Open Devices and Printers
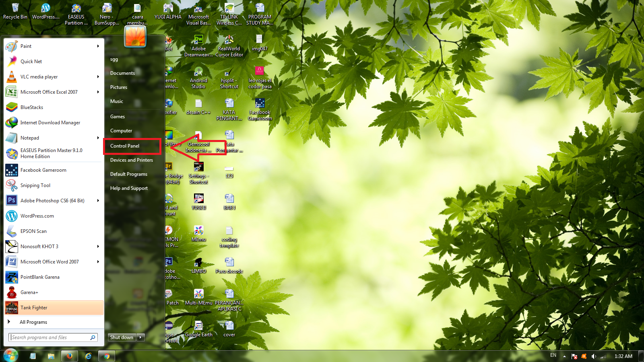This screenshot has width=644, height=362. point(132,160)
